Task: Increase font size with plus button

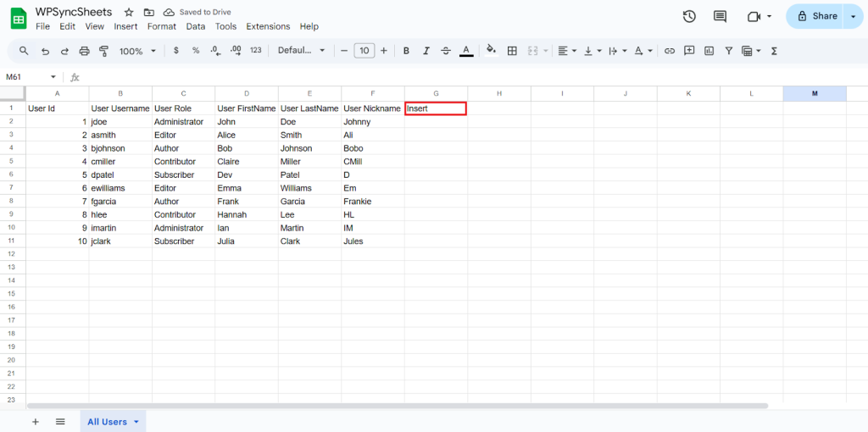Action: 384,51
